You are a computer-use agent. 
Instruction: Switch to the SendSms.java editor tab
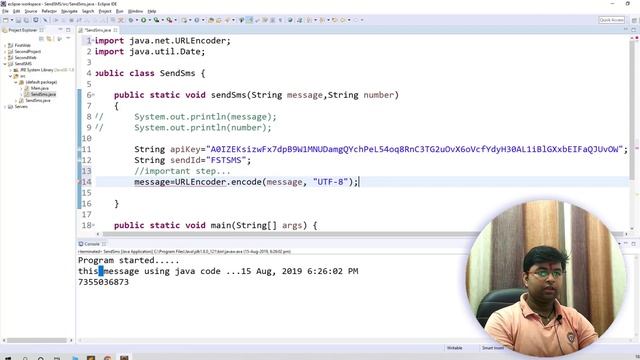(x=98, y=30)
